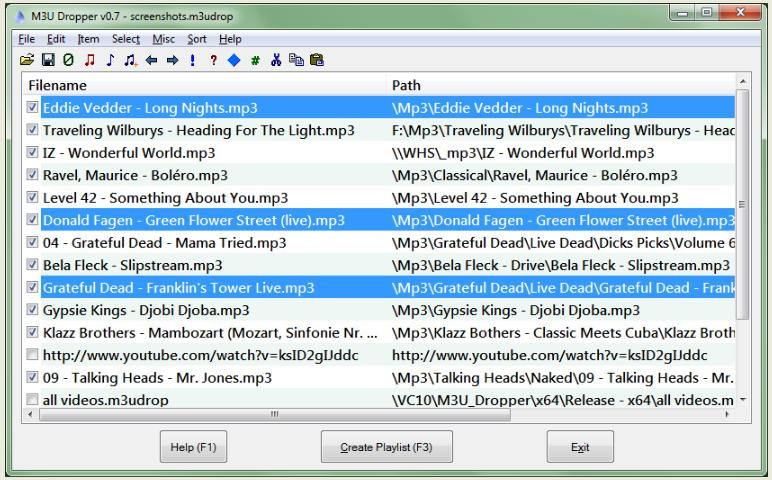Click the right arrow toolbar icon
The width and height of the screenshot is (772, 480).
coord(172,60)
